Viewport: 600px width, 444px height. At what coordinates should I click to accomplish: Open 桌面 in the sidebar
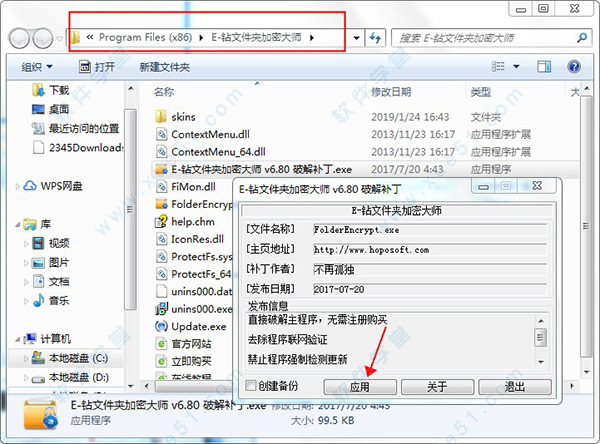50,109
